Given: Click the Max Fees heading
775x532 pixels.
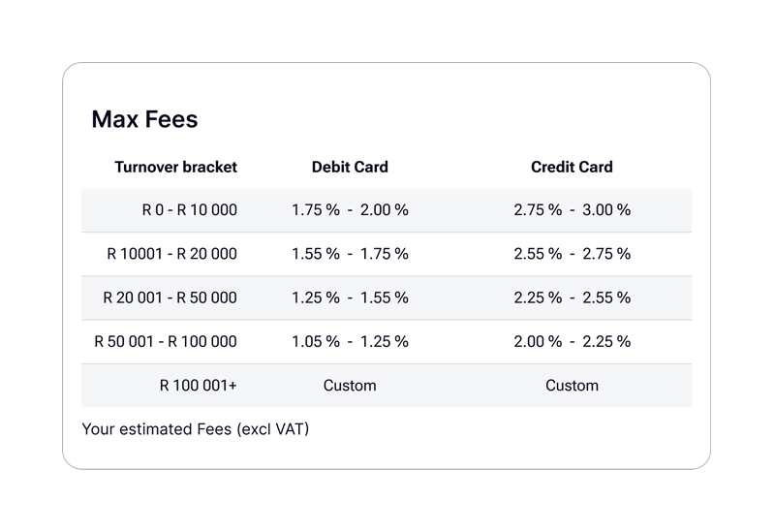Looking at the screenshot, I should (x=144, y=119).
